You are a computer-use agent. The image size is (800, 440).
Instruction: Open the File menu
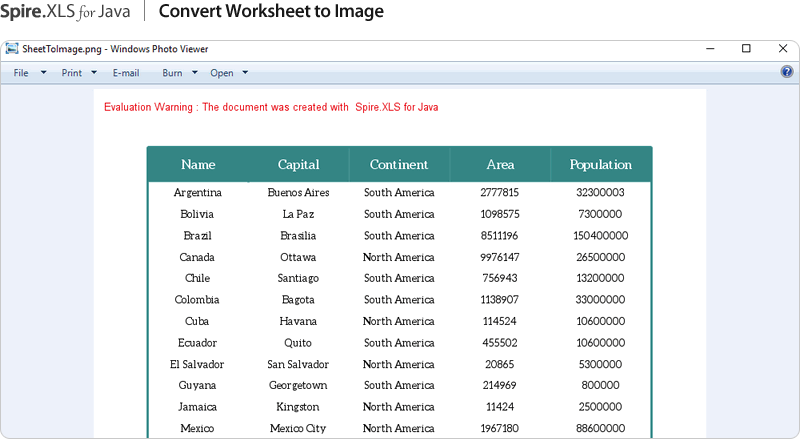point(21,73)
